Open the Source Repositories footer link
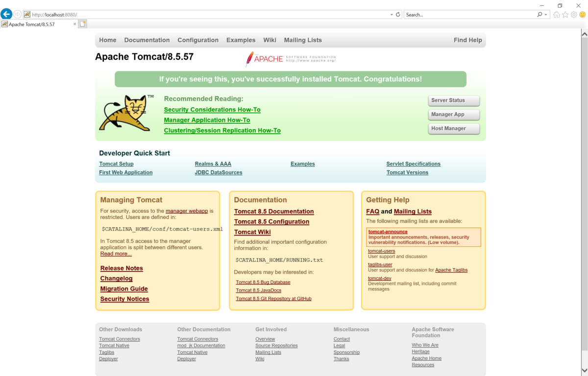Screen dimensions: 588x376 276,346
